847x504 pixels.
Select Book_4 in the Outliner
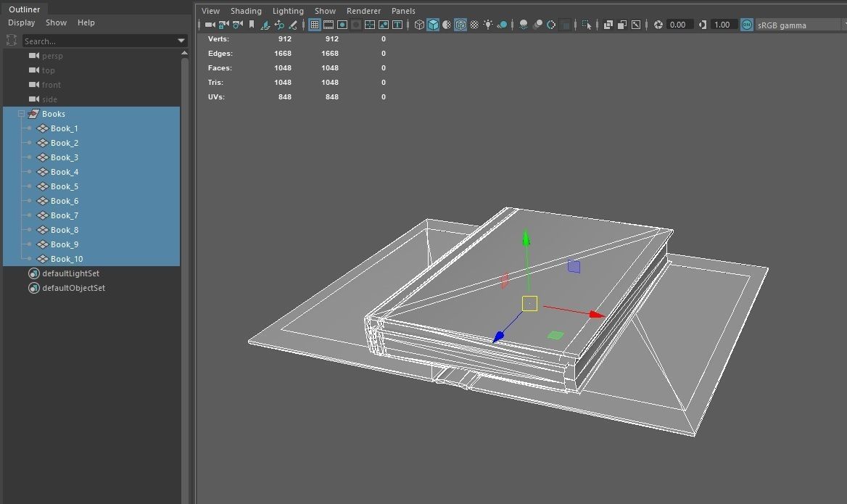click(x=65, y=172)
